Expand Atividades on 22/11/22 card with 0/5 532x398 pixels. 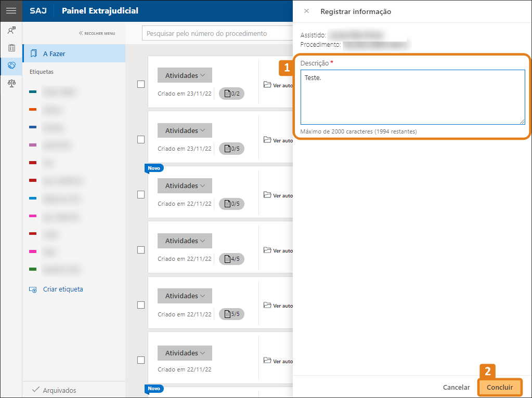(x=185, y=186)
